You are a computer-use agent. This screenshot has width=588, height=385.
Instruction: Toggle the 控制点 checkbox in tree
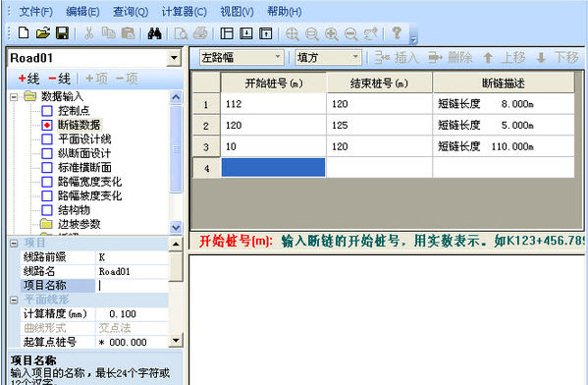[x=47, y=111]
